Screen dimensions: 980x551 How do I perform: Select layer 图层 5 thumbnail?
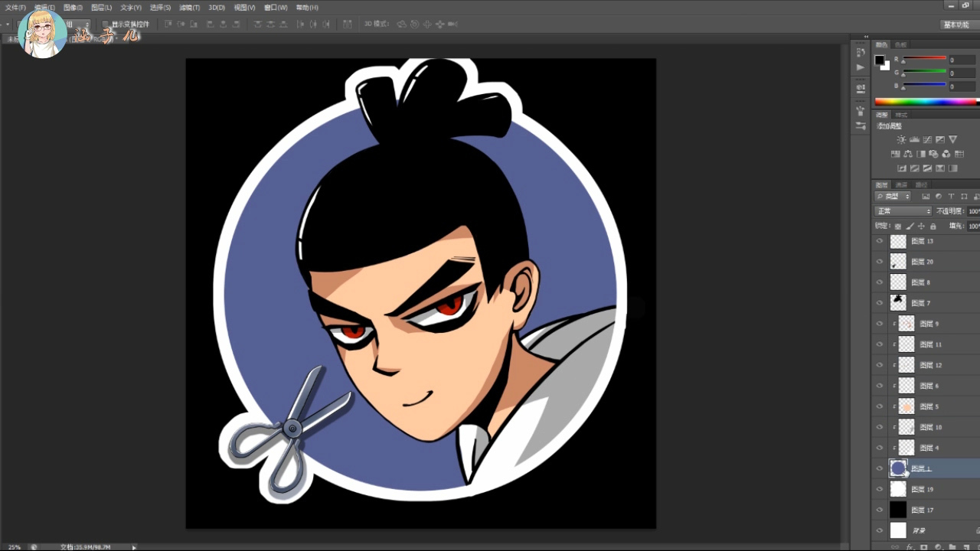(x=906, y=406)
